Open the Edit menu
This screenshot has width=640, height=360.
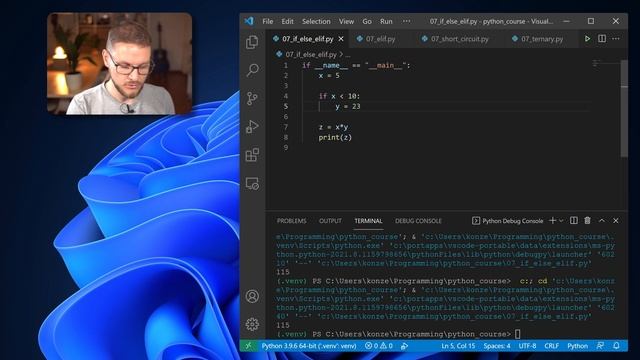(287, 21)
